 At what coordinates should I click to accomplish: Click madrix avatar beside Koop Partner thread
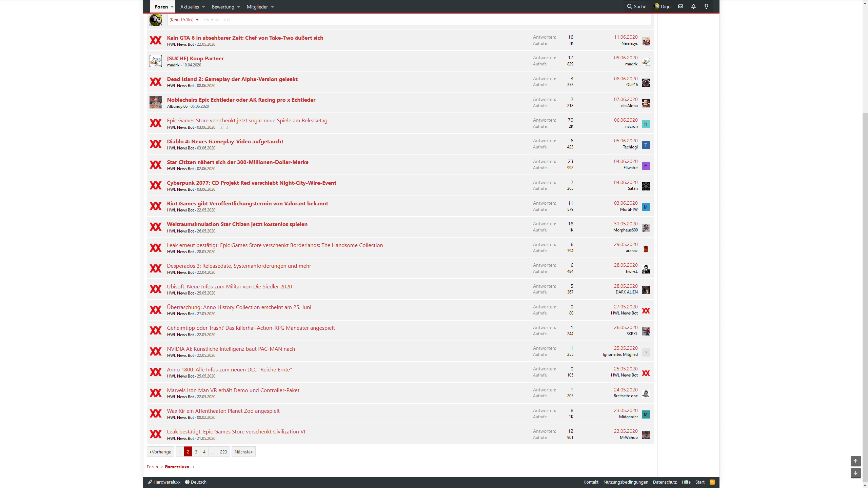point(156,61)
